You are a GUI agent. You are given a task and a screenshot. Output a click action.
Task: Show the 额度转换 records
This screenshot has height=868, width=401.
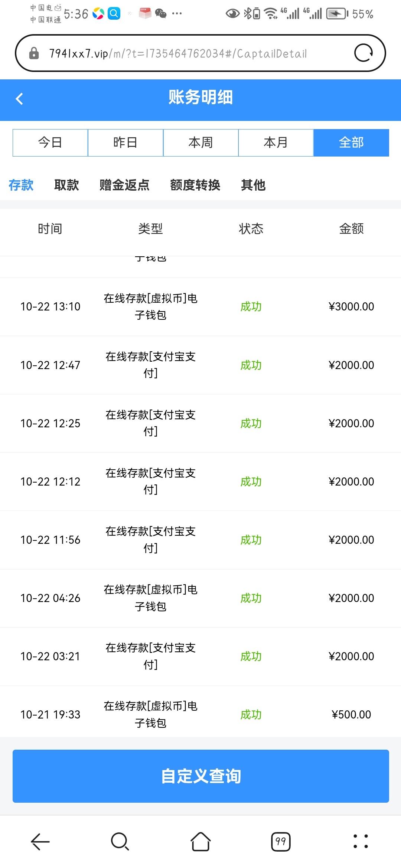coord(195,185)
